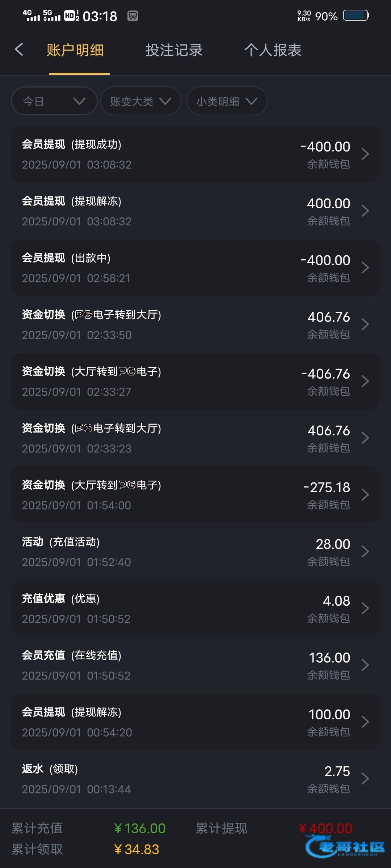Tap chevron on 出款中 withdrawal row
391x868 pixels.
coord(365,268)
